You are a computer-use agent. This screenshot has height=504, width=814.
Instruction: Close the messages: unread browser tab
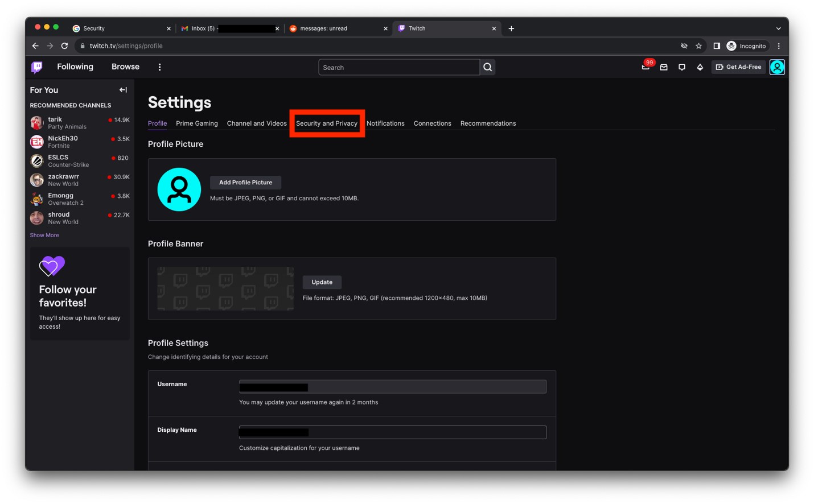[x=385, y=28]
